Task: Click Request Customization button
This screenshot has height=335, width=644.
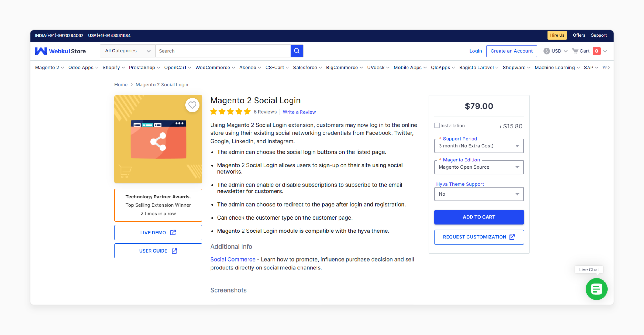Action: click(x=479, y=237)
